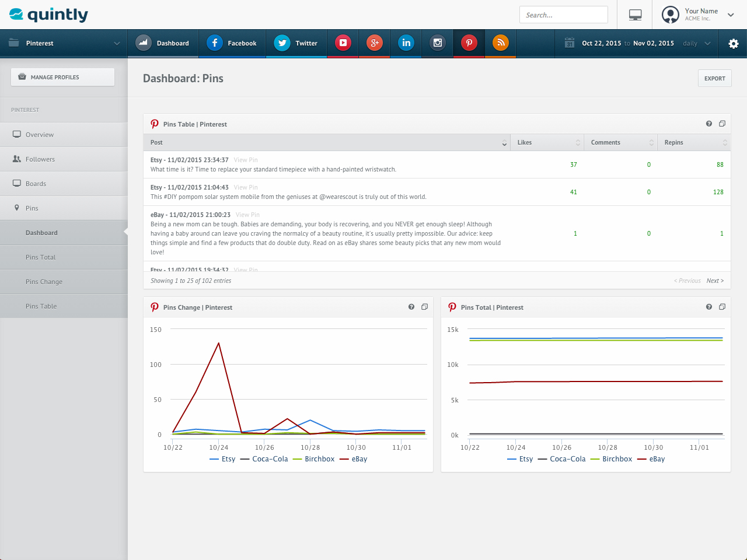Open Followers in sidebar
Viewport: 747px width, 560px height.
click(64, 159)
